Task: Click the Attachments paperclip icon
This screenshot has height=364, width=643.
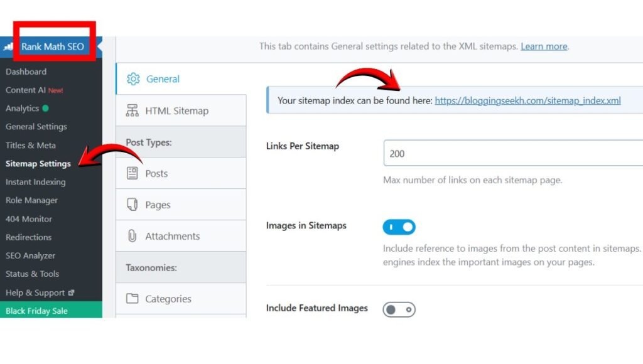Action: coord(132,236)
